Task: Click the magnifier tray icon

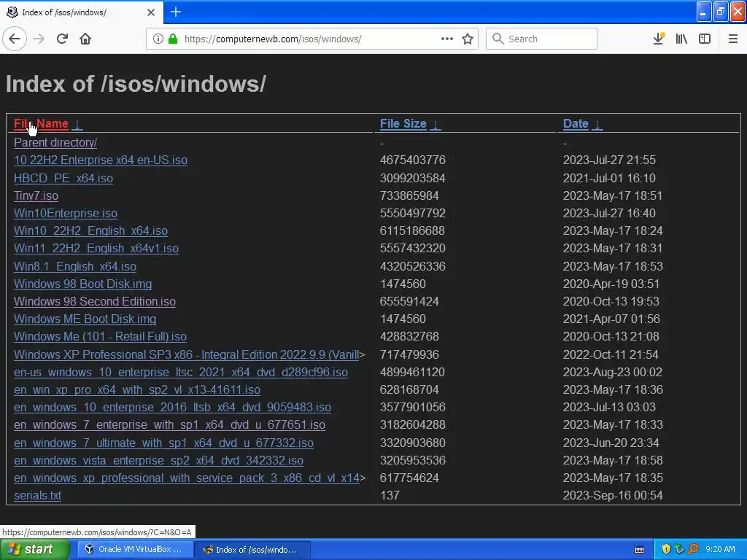Action: point(693,549)
